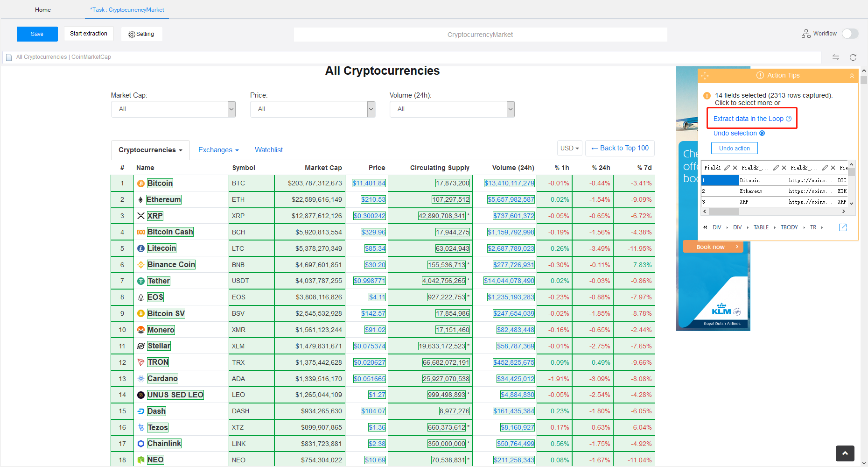Click the scroll-to-top arrow button
Screen dimensions: 868x467
pyautogui.click(x=845, y=453)
